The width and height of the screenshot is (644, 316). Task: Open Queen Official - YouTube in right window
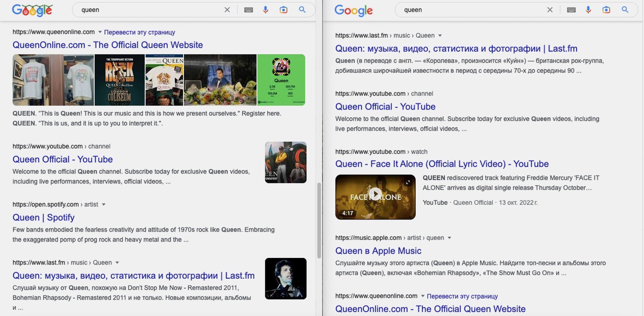tap(386, 107)
